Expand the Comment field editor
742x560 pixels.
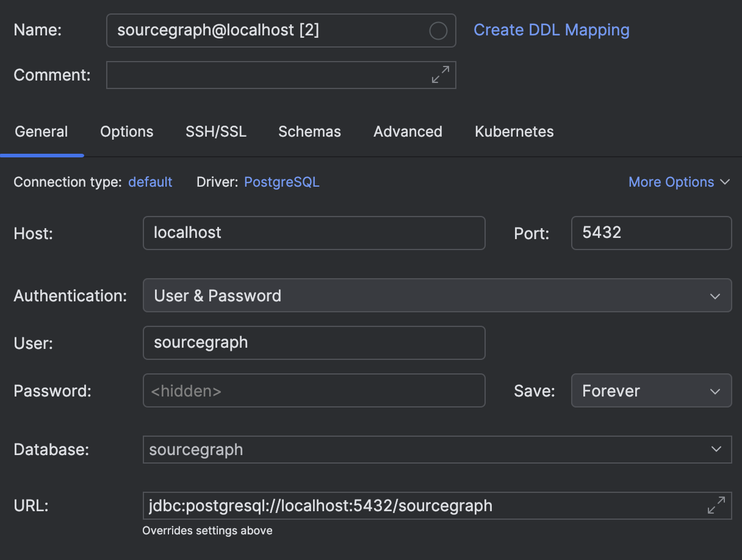441,75
